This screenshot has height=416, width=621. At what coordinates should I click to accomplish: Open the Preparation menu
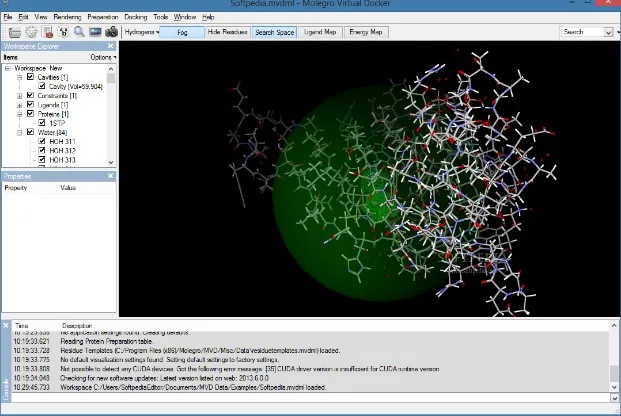coord(103,17)
